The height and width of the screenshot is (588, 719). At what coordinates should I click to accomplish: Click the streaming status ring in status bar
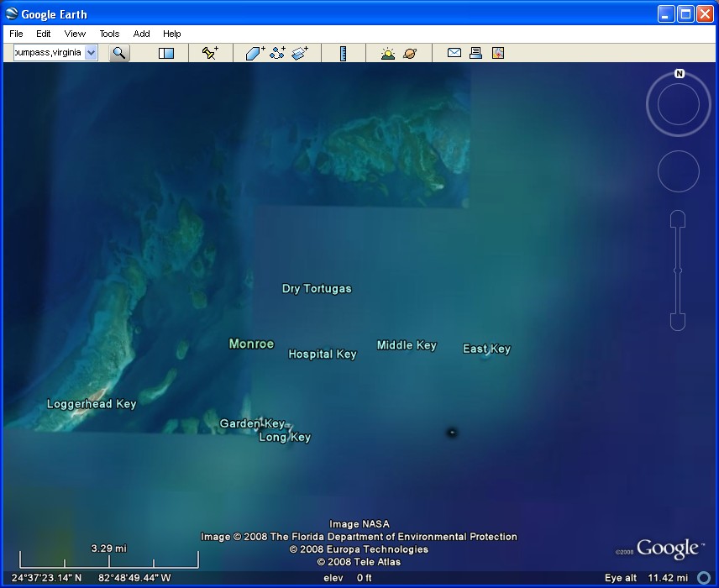(x=703, y=578)
